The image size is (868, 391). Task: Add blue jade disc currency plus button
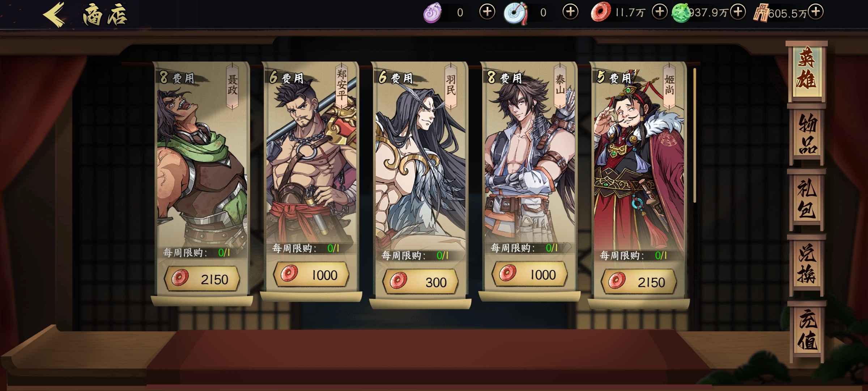(570, 12)
